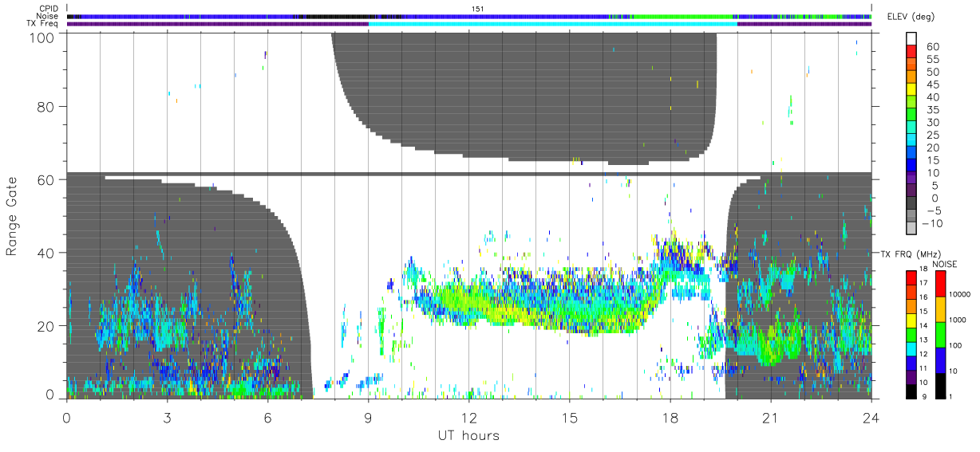The image size is (980, 452).
Task: Click the cyan section of TX Freq bar
Action: pos(552,24)
